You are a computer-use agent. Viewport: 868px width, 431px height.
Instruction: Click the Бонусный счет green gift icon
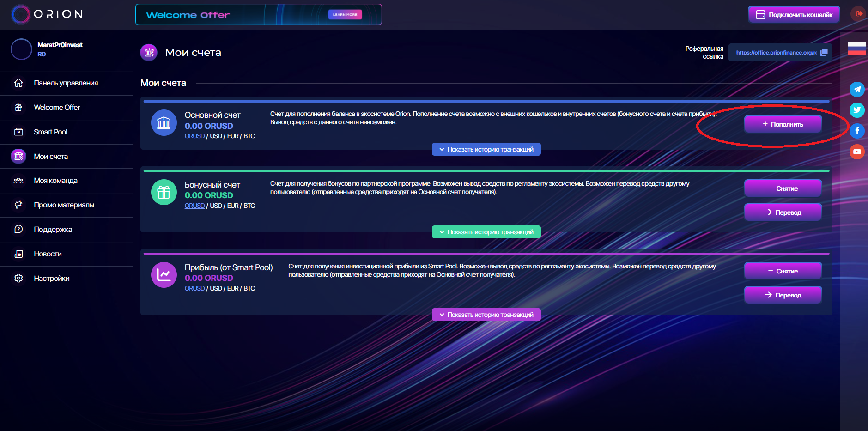pyautogui.click(x=164, y=192)
